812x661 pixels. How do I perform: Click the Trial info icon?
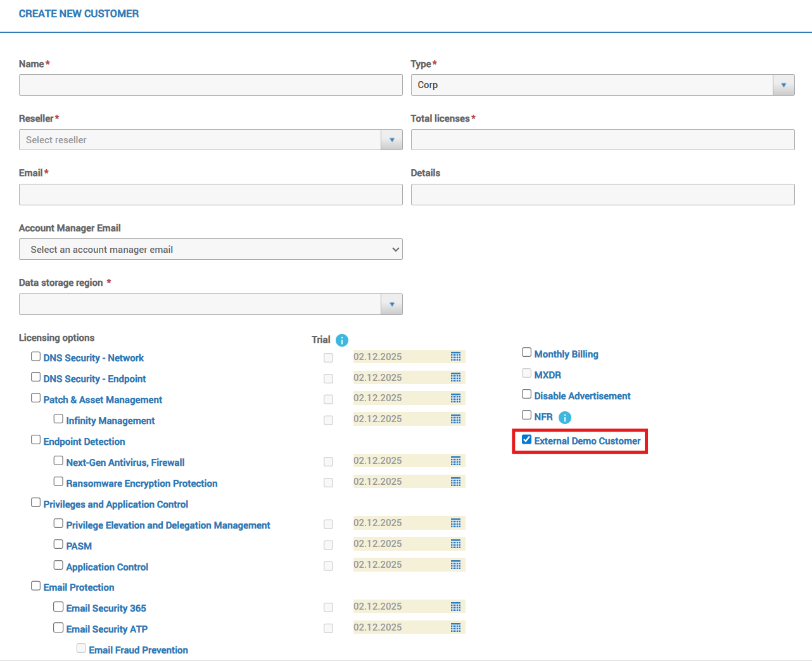click(342, 340)
